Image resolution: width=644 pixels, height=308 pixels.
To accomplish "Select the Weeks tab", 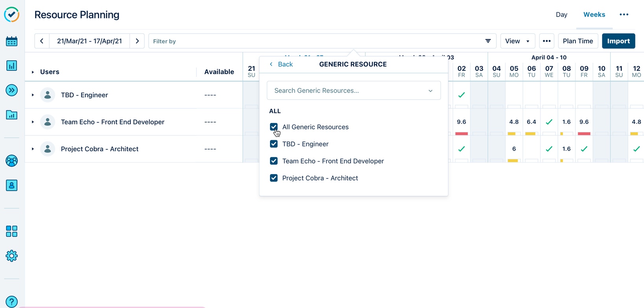I will (594, 15).
